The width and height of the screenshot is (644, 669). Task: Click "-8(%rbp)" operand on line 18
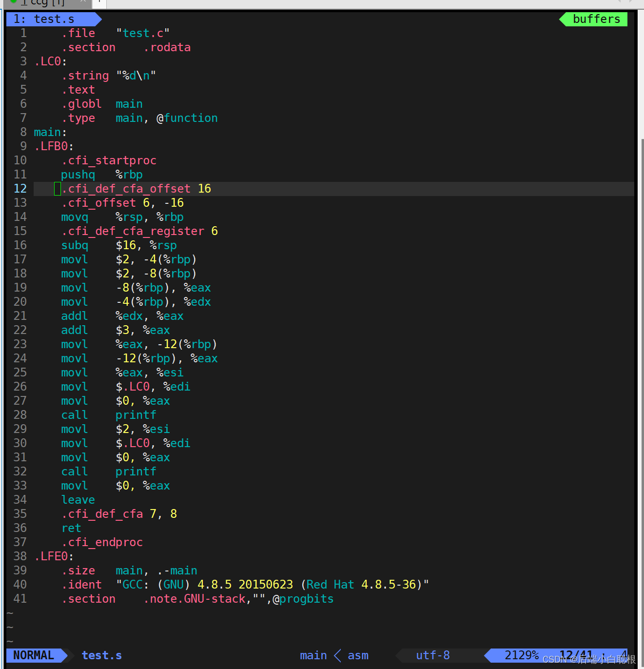tap(170, 274)
